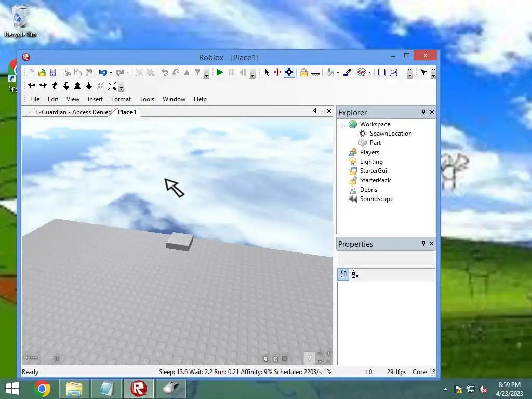Click the Paste clipboard icon

[x=89, y=72]
